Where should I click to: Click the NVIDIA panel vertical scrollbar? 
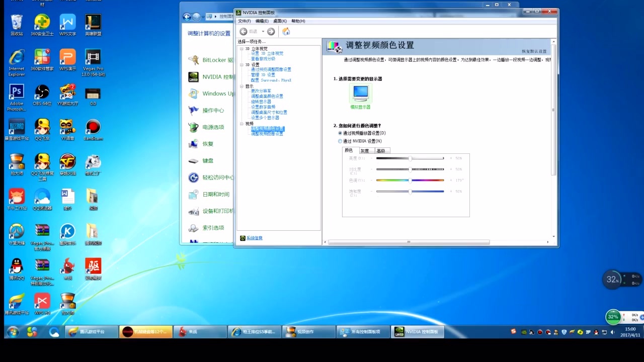(x=553, y=110)
